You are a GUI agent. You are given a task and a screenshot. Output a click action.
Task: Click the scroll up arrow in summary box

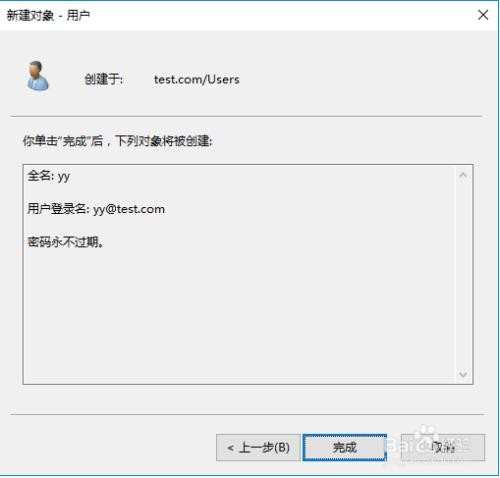point(463,175)
